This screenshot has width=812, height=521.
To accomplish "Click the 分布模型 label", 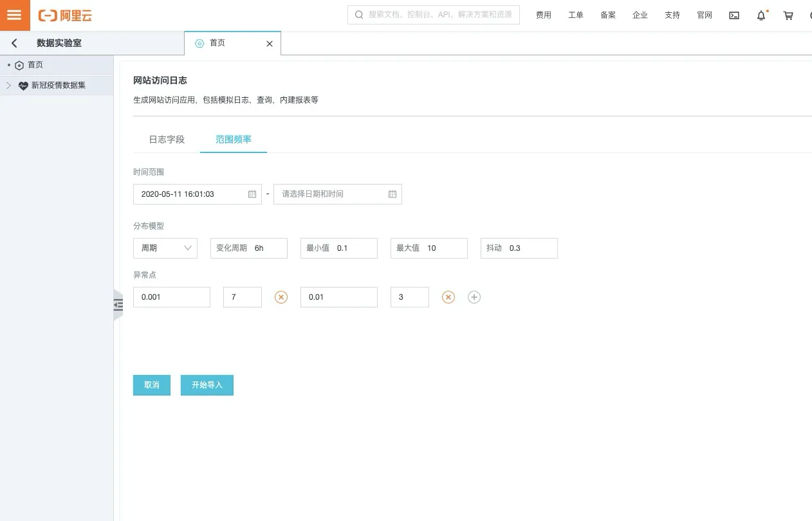I will 149,226.
